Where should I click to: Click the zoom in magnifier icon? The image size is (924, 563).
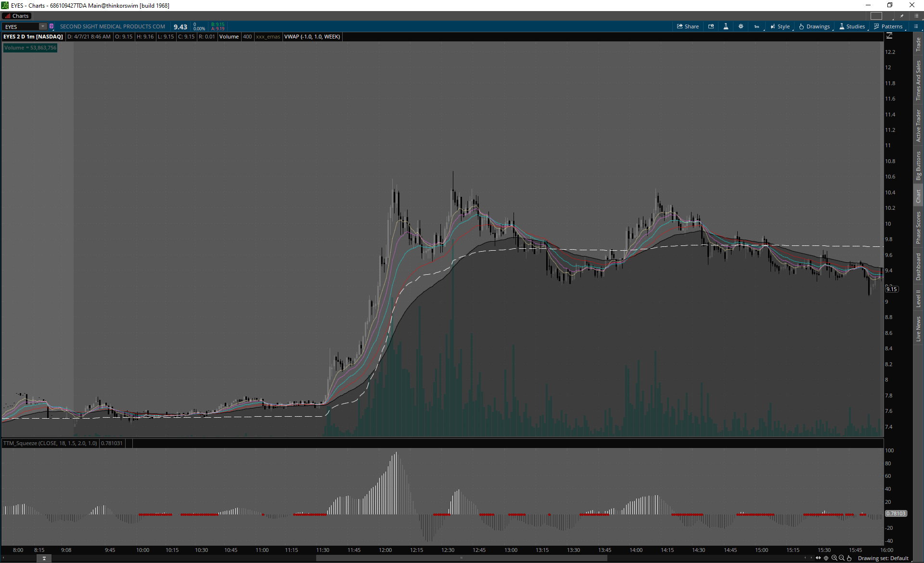tap(834, 558)
